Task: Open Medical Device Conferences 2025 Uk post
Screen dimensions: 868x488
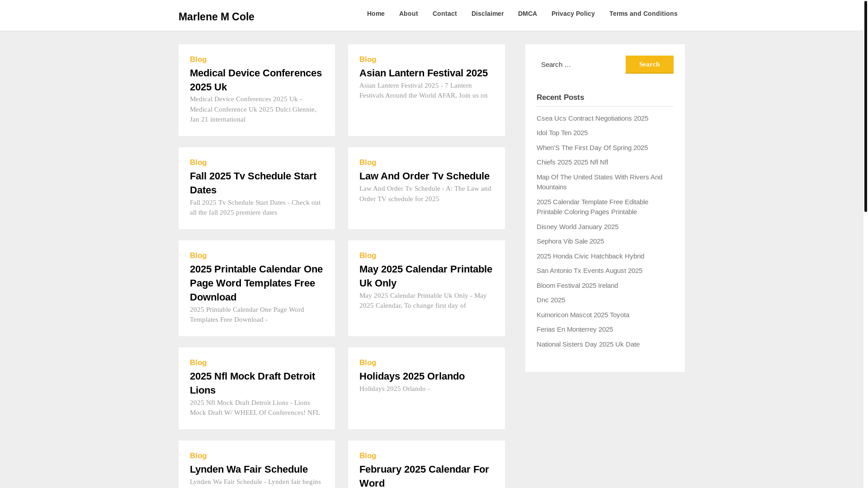Action: [256, 80]
